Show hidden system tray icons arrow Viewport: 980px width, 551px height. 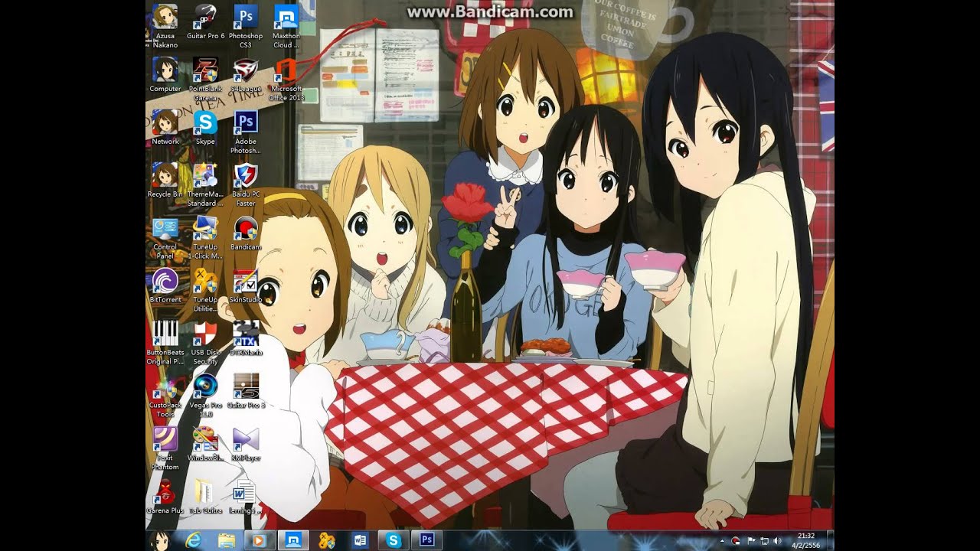(x=724, y=540)
